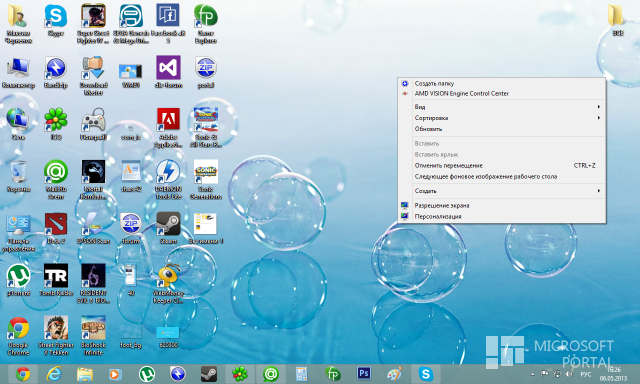Select the Mail.Ru Agent desktop shortcut

[56, 180]
